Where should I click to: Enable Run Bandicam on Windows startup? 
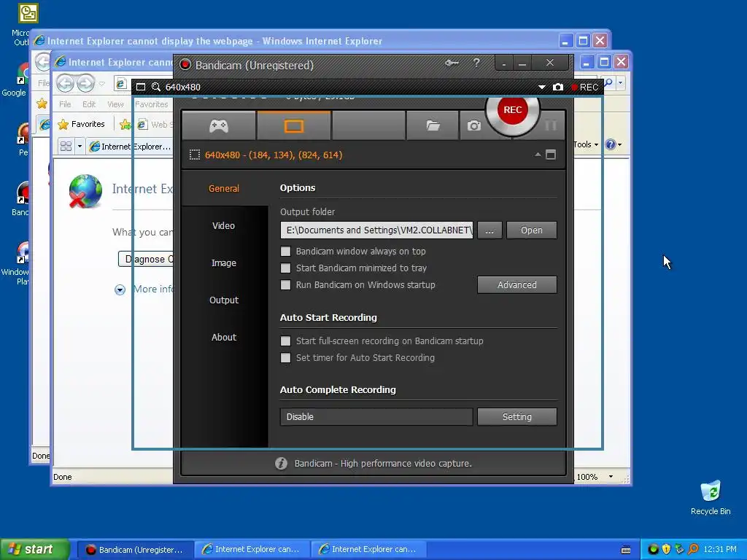coord(285,285)
